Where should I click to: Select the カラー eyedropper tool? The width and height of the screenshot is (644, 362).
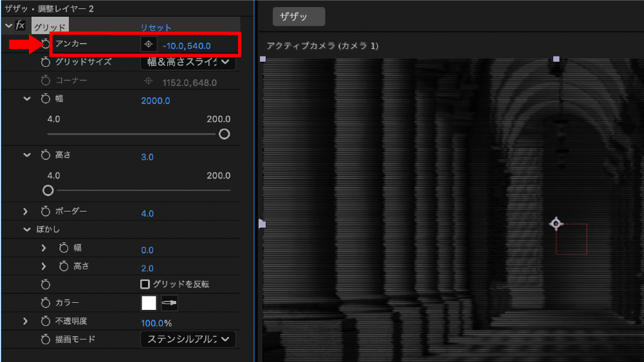pos(169,303)
